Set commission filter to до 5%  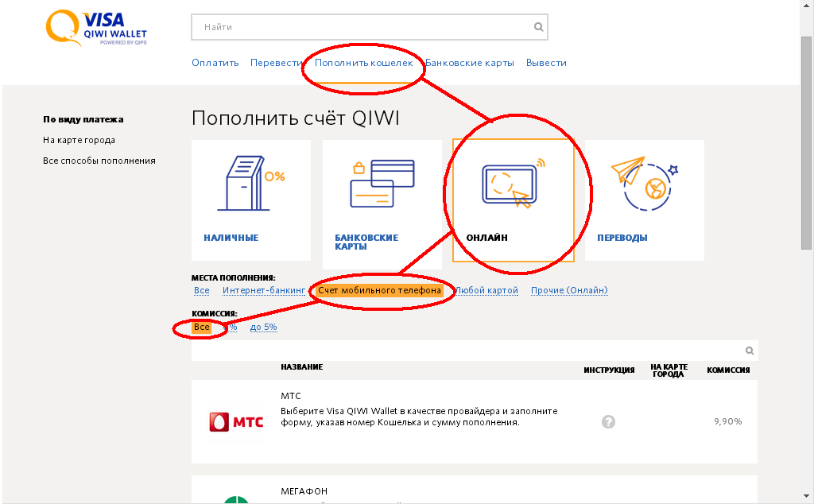coord(263,327)
